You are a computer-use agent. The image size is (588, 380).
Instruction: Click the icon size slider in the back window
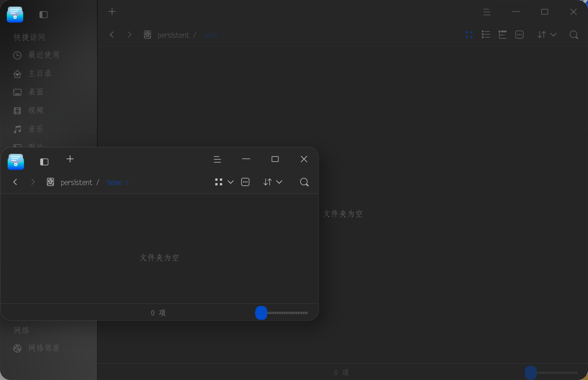(x=551, y=372)
